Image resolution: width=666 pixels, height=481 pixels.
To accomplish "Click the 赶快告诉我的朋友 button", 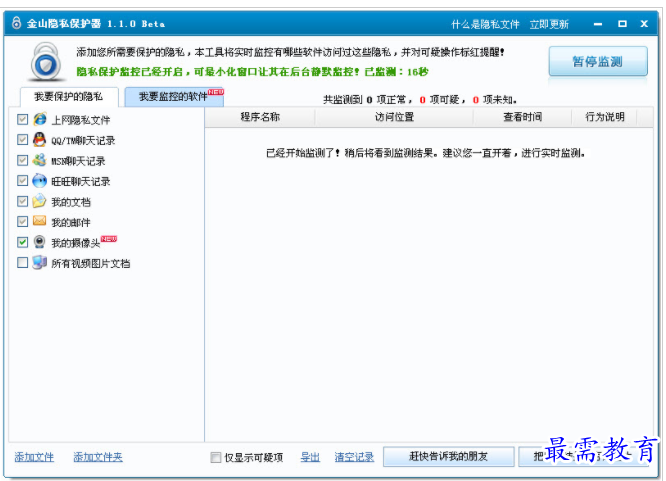I will (x=449, y=456).
